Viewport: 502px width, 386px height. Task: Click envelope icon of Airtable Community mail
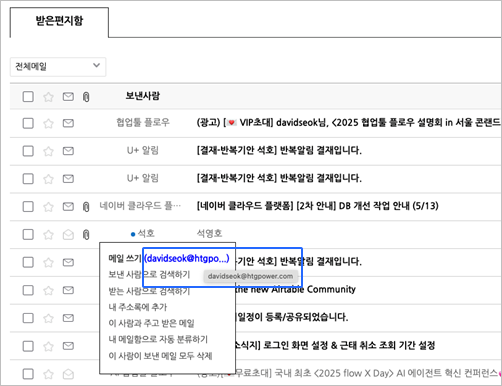point(68,290)
